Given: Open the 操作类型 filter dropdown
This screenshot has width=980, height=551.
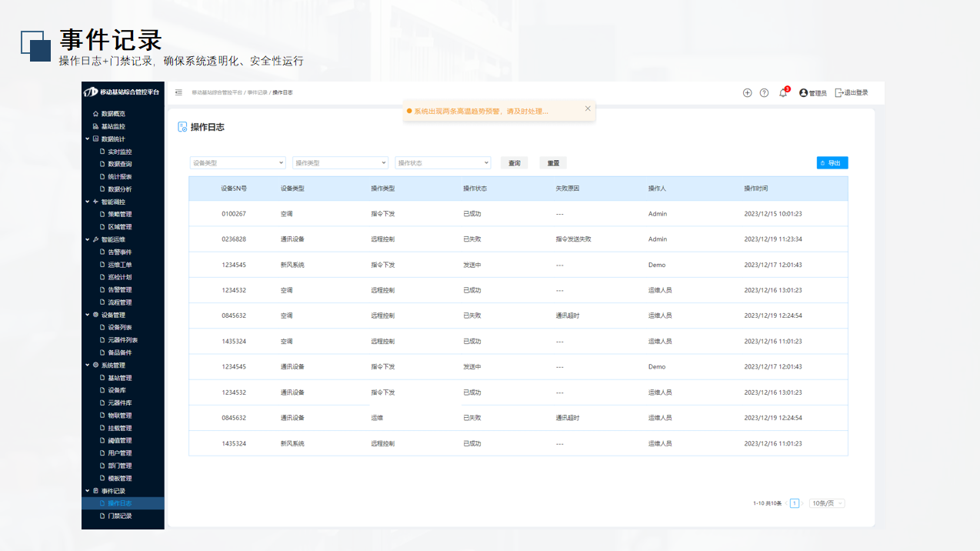Looking at the screenshot, I should [x=340, y=163].
